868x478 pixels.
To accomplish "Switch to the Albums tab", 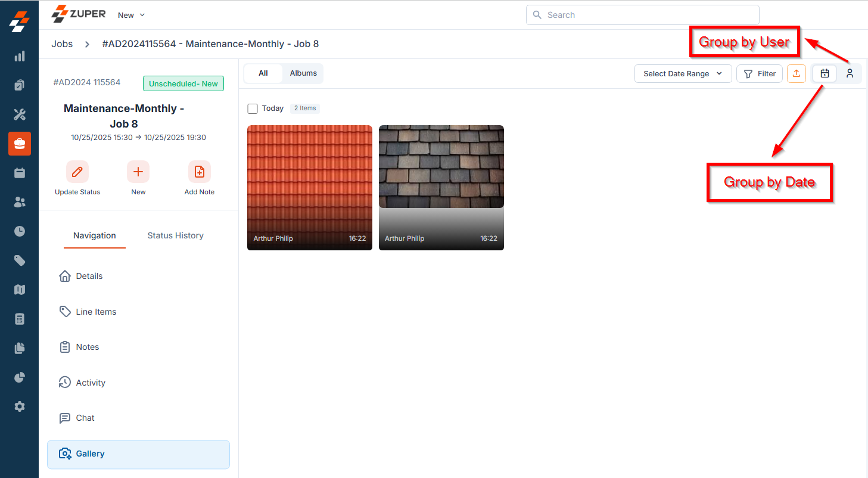I will pos(303,73).
